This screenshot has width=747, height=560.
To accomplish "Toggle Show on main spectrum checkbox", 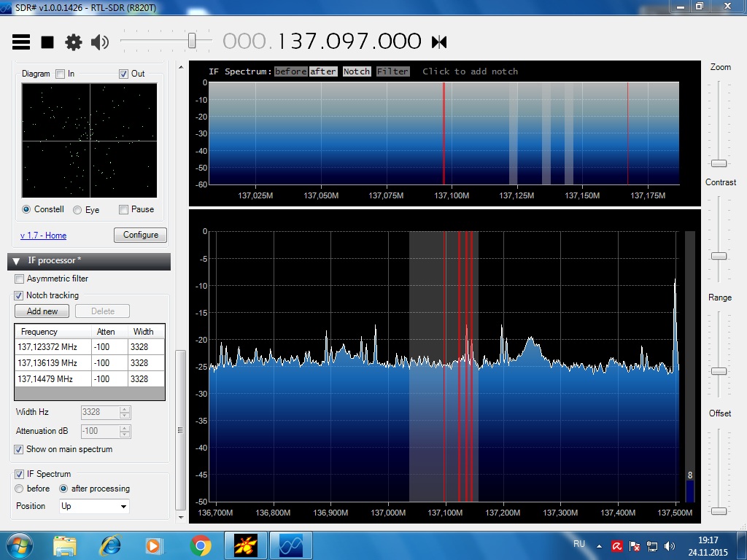I will tap(18, 449).
